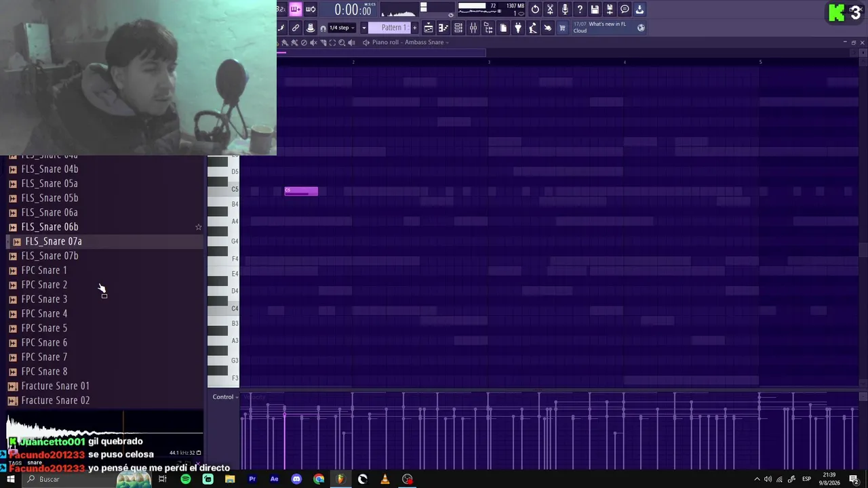Open help with the question mark icon
This screenshot has height=488, width=868.
tap(580, 9)
